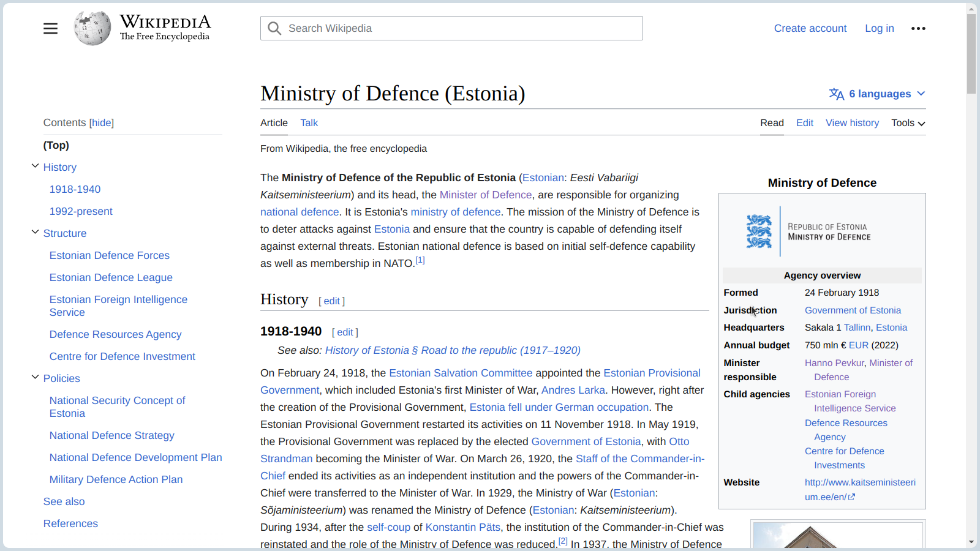This screenshot has width=980, height=551.
Task: Click the search magnifier icon
Action: [x=274, y=29]
